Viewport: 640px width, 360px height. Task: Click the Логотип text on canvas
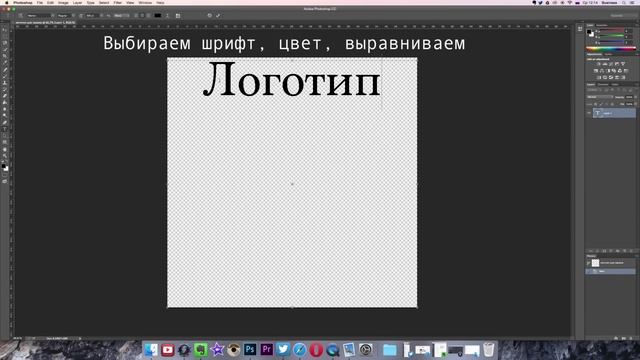tap(291, 80)
